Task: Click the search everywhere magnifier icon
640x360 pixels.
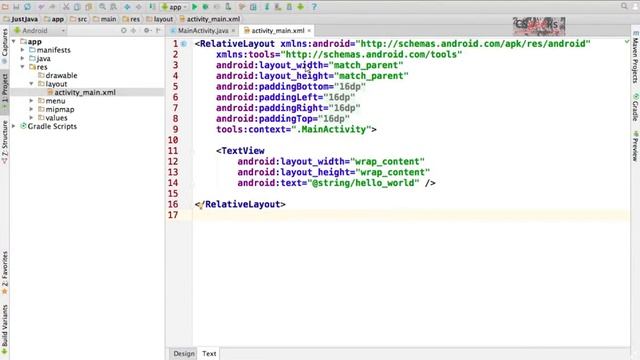Action: tap(624, 6)
